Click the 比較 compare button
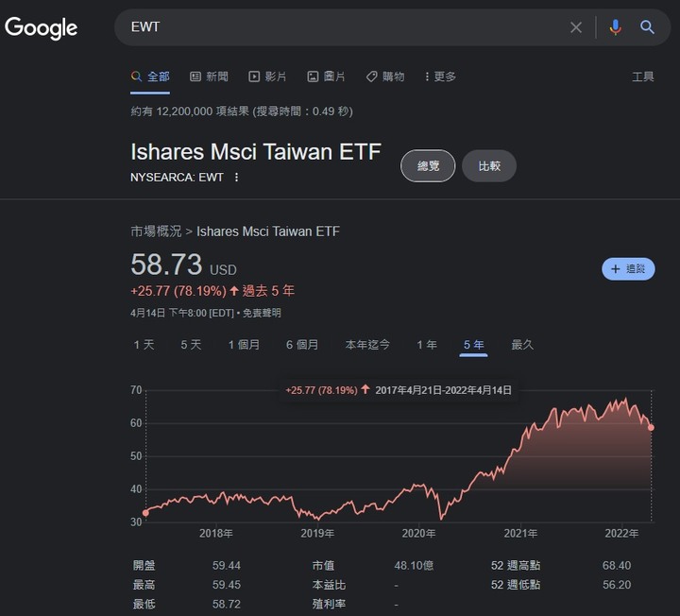The height and width of the screenshot is (616, 680). tap(489, 165)
